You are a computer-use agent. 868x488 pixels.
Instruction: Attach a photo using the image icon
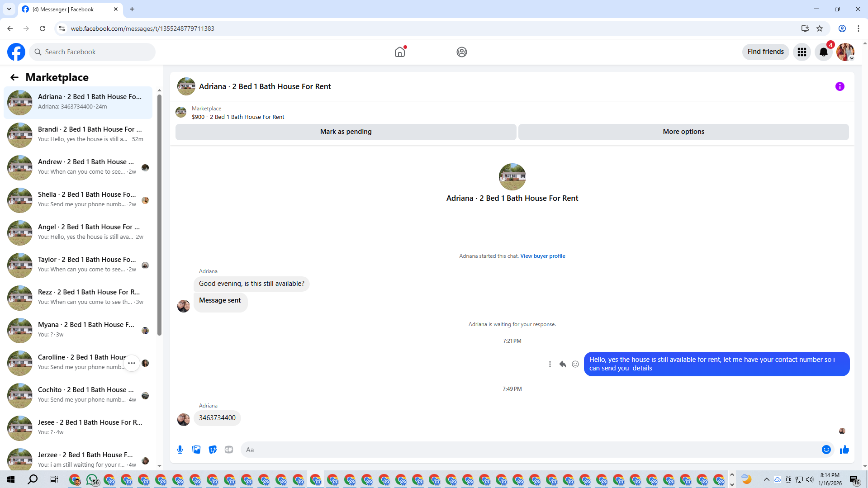pyautogui.click(x=196, y=450)
